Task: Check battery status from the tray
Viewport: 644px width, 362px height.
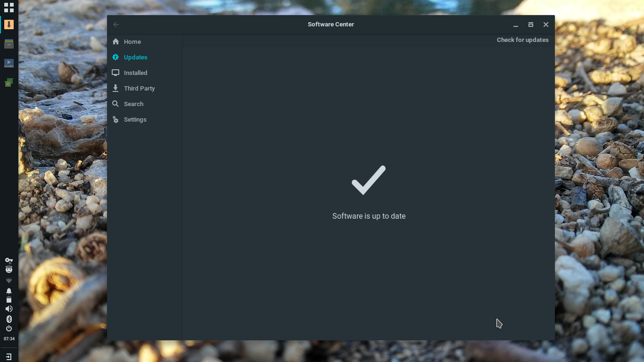Action: 8,300
